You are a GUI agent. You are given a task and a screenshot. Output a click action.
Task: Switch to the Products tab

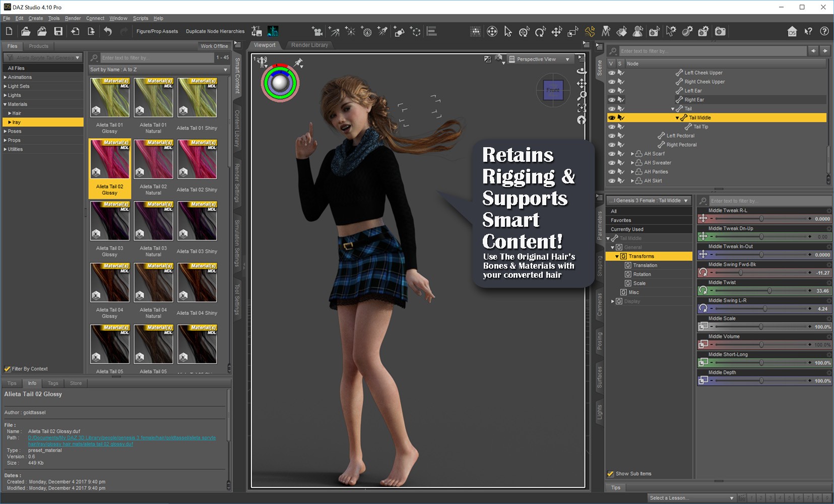click(x=38, y=46)
